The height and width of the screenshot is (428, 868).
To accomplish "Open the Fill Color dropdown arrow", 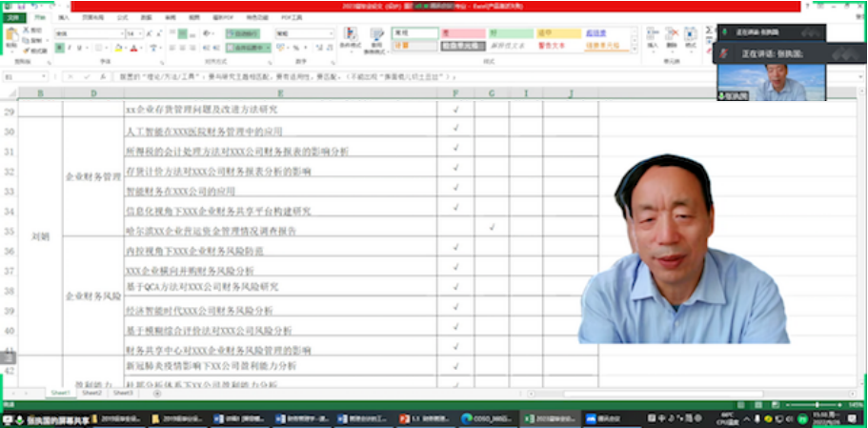I will pos(126,49).
